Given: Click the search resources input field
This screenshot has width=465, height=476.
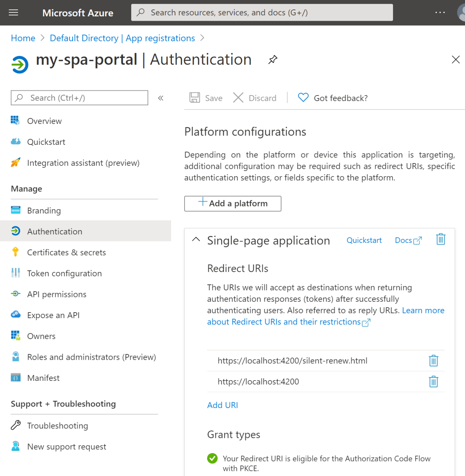Looking at the screenshot, I should click(262, 12).
